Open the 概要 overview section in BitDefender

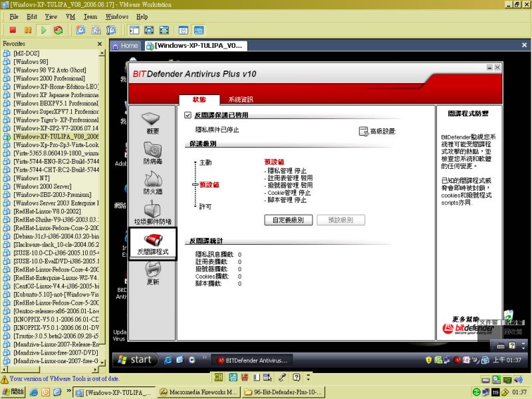pyautogui.click(x=152, y=124)
